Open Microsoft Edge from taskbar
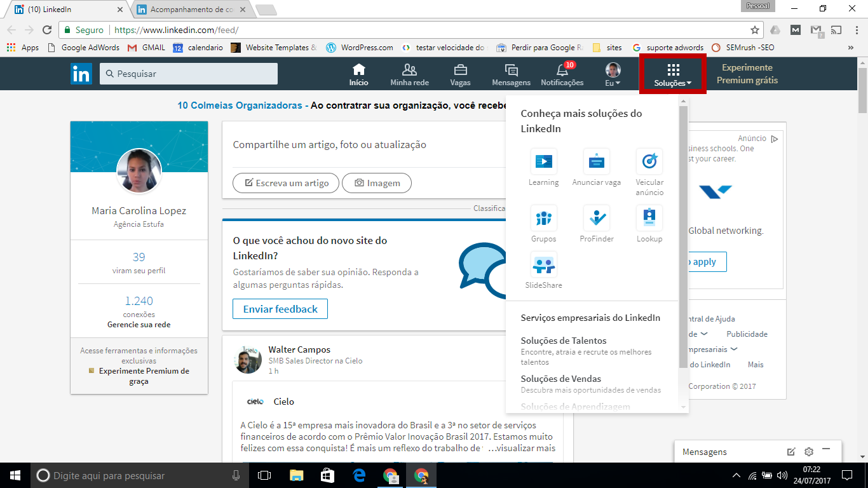 point(359,475)
